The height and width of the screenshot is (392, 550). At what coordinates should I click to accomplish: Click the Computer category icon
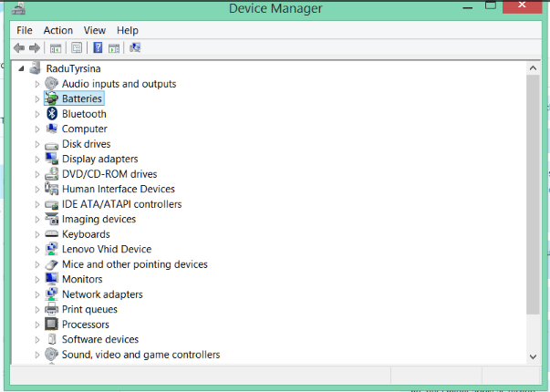pyautogui.click(x=52, y=129)
